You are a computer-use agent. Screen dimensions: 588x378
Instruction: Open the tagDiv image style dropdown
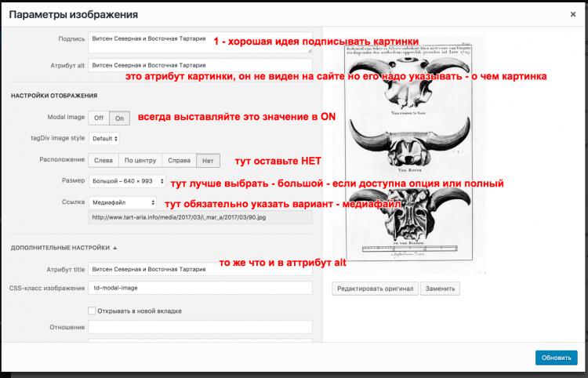(104, 139)
